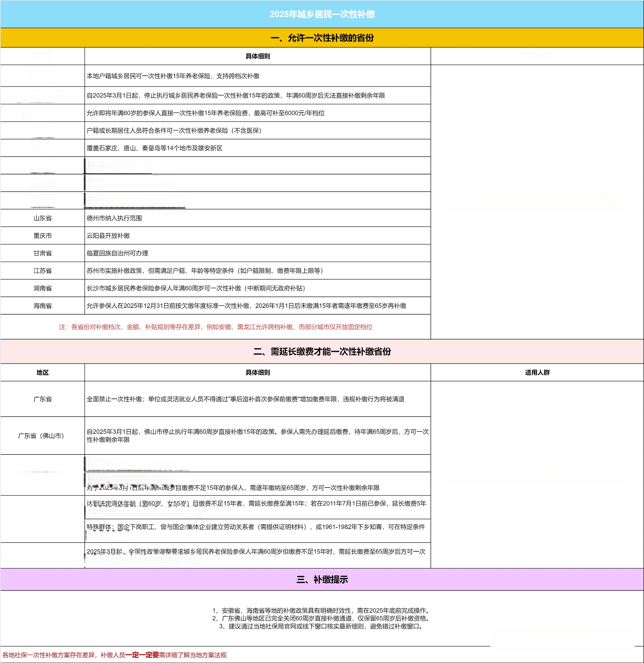Select the 甘肃省 region cell
This screenshot has height=663, width=644.
pos(43,253)
